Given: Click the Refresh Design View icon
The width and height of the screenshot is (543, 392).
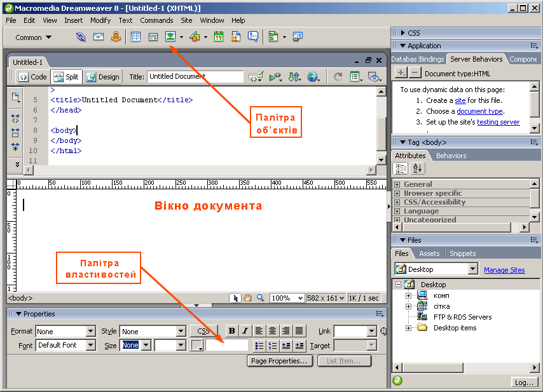Looking at the screenshot, I should 338,77.
